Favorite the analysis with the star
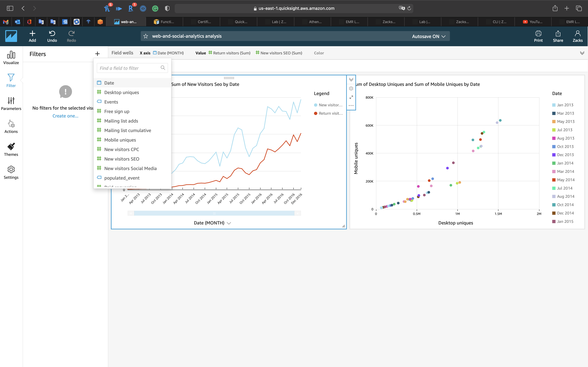Screen dimensions: 588x367 pyautogui.click(x=146, y=36)
